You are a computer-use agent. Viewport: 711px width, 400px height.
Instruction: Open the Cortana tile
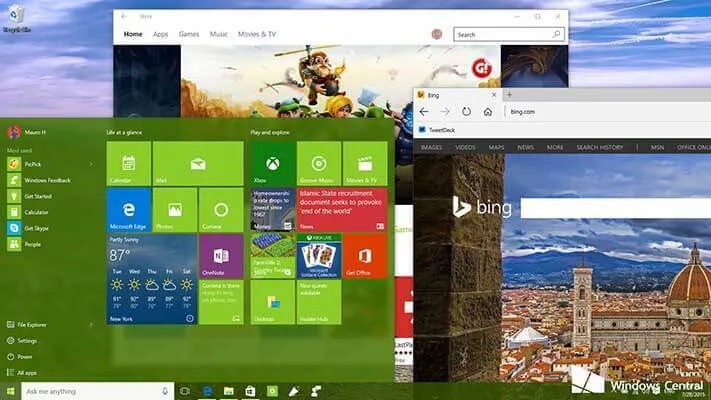(221, 210)
